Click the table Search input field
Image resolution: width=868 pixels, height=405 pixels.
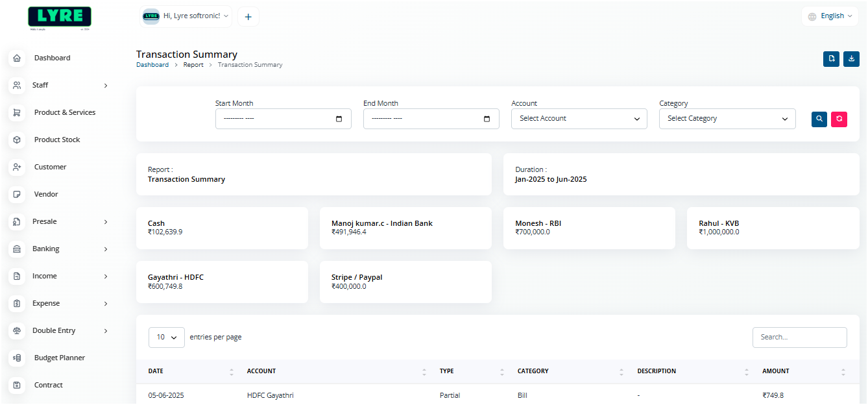click(x=799, y=337)
